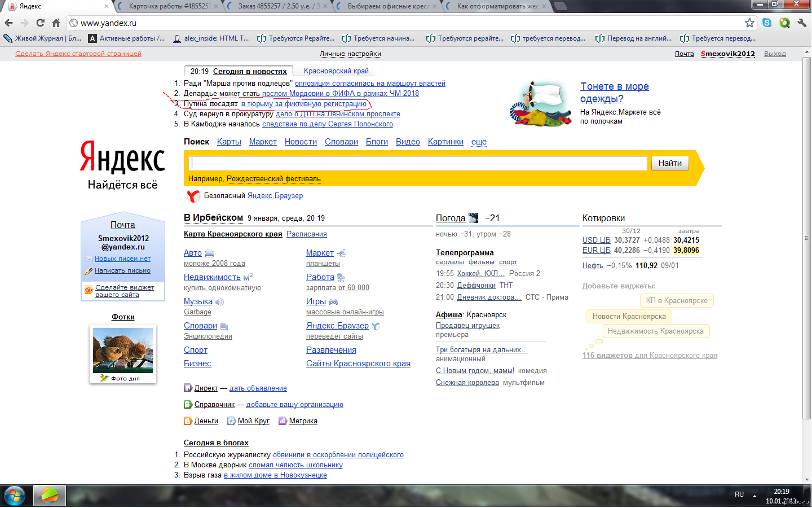Screen dimensions: 812x508
Task: Open Личные настройки link
Action: pyautogui.click(x=350, y=54)
